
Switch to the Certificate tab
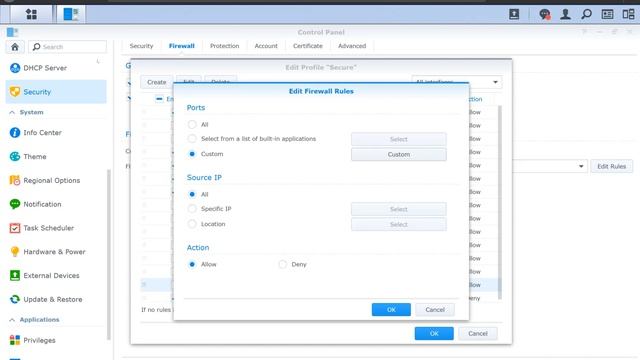308,46
